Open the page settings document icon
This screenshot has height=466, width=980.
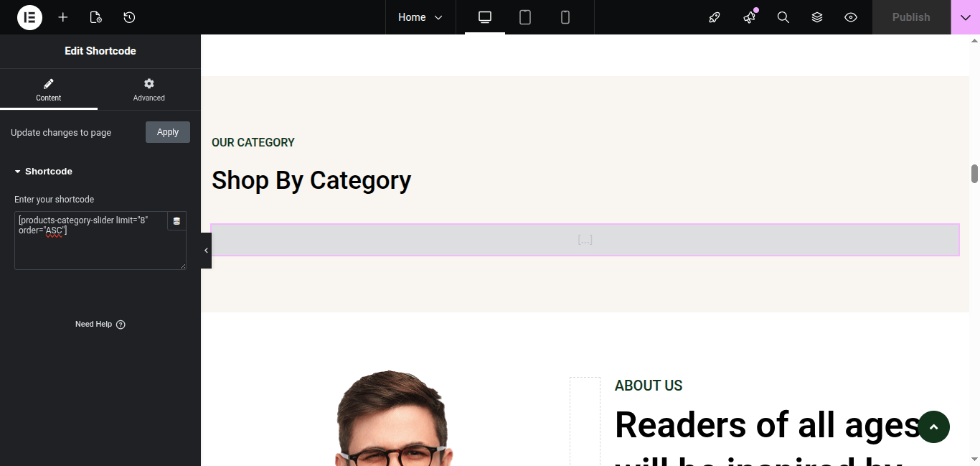[96, 17]
